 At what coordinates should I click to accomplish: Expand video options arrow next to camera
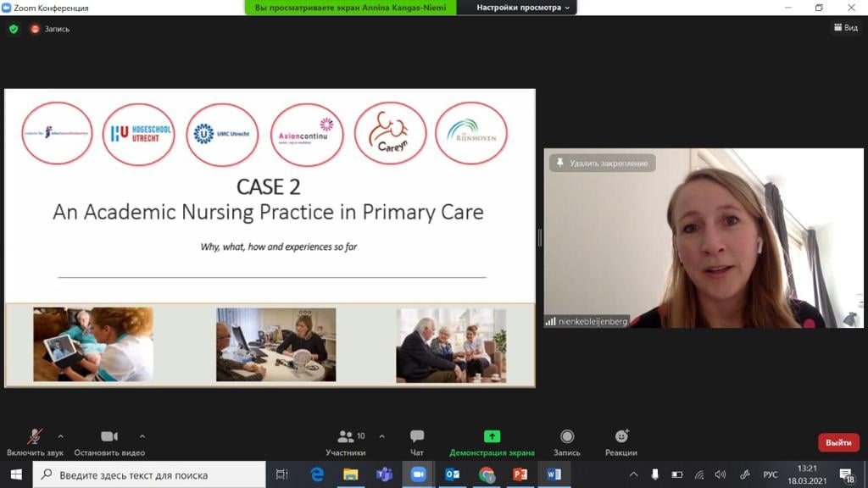tap(142, 436)
